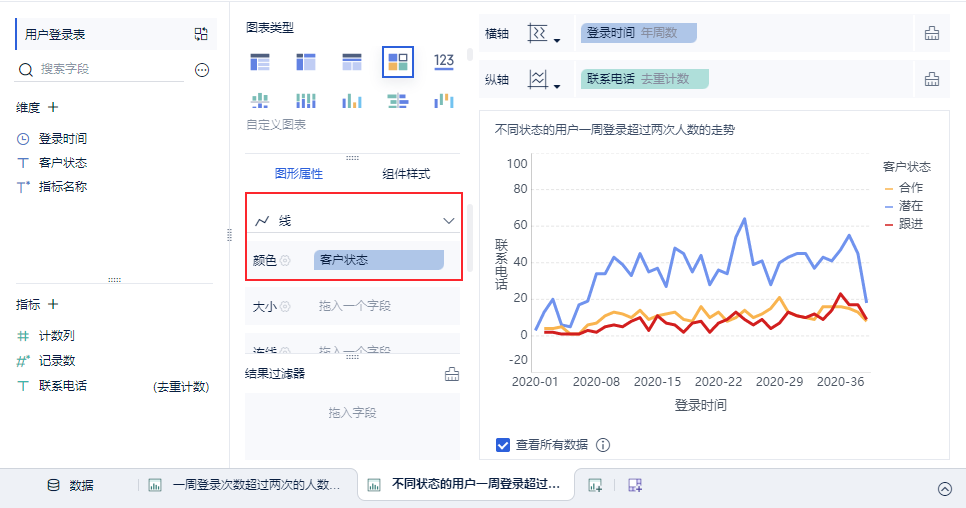This screenshot has width=966, height=508.
Task: Choose the selected custom chart type icon
Action: coord(397,62)
